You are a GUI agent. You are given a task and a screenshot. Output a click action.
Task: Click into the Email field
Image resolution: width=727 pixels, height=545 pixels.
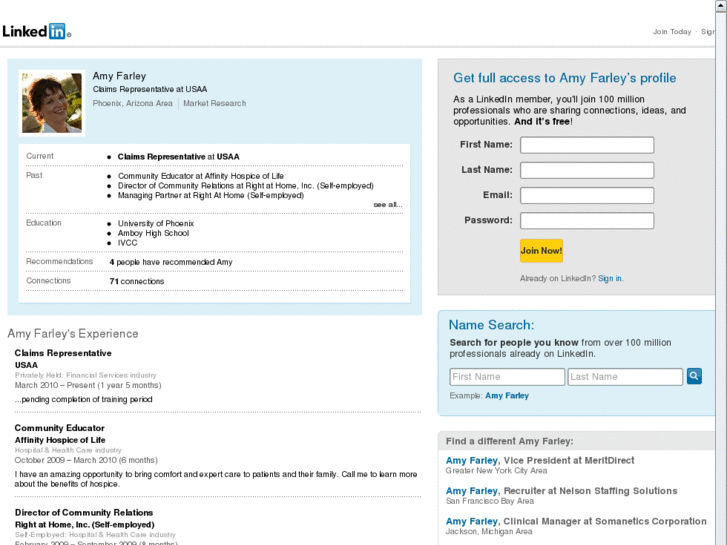587,195
